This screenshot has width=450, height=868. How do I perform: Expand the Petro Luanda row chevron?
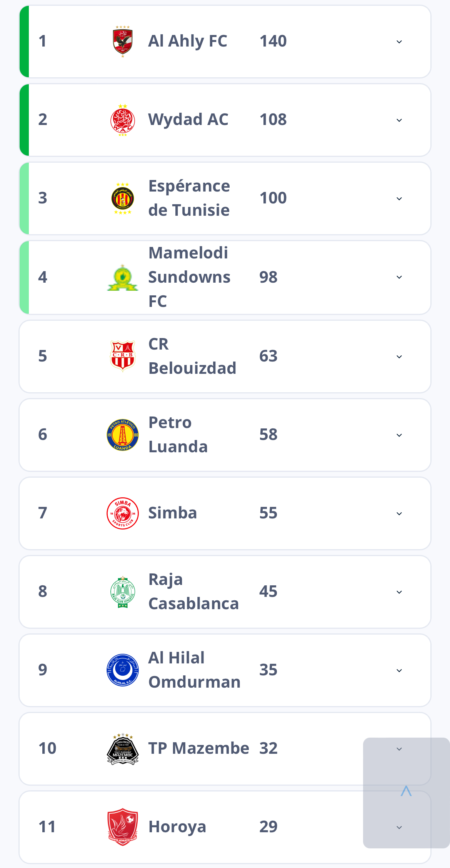pyautogui.click(x=399, y=435)
